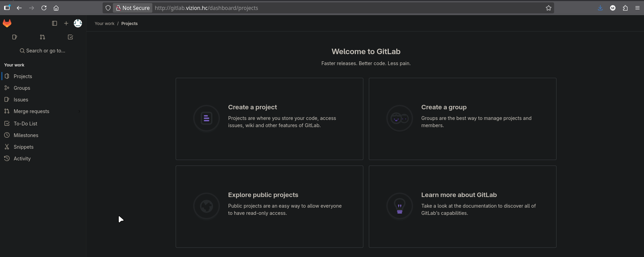Viewport: 644px width, 257px height.
Task: Open Explore public projects card
Action: click(x=269, y=206)
